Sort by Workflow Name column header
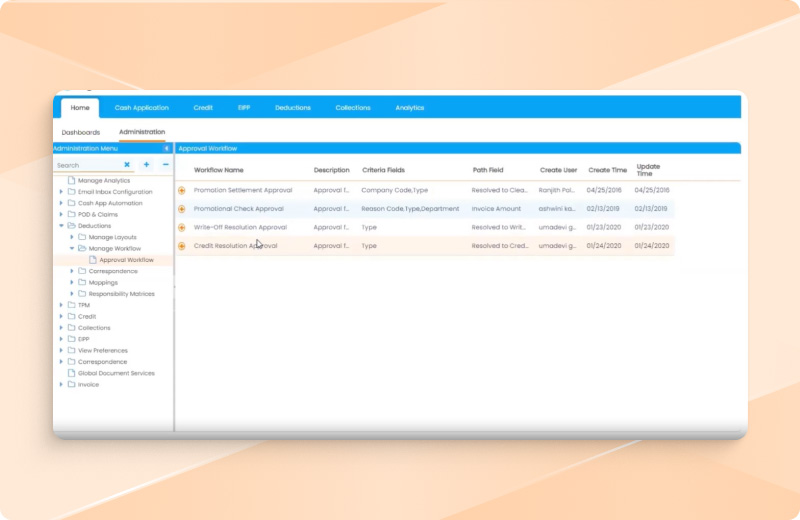The image size is (800, 520). (x=219, y=170)
